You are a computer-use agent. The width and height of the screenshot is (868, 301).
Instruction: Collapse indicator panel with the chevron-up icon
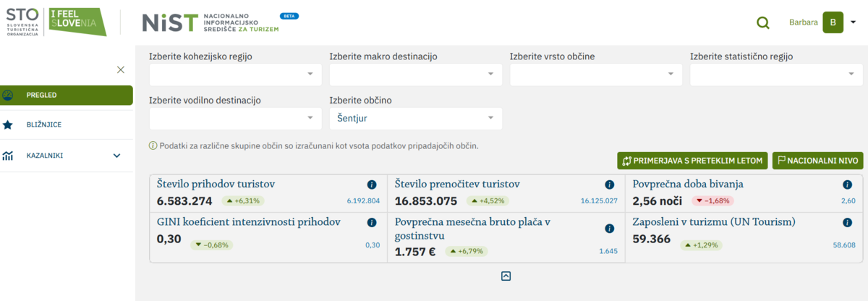point(506,276)
